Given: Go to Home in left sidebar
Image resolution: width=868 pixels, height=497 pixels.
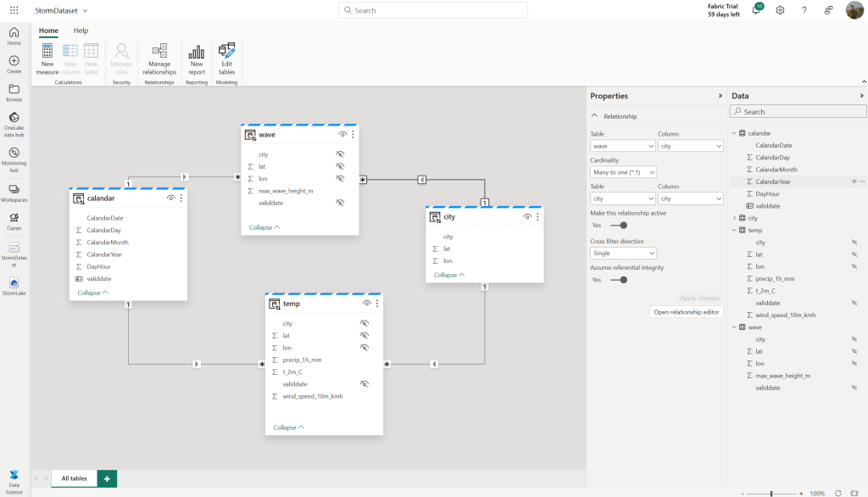Looking at the screenshot, I should 14,36.
